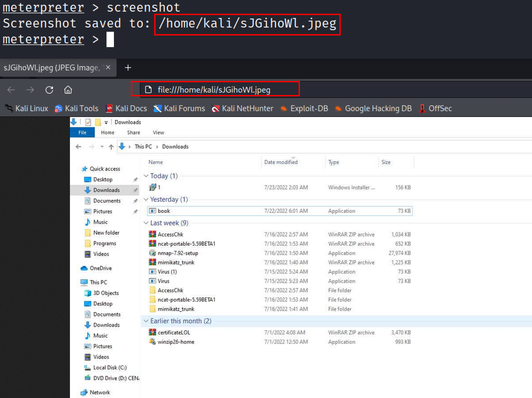Open the New folder item in sidebar
Screen dimensions: 532x398
click(106, 233)
